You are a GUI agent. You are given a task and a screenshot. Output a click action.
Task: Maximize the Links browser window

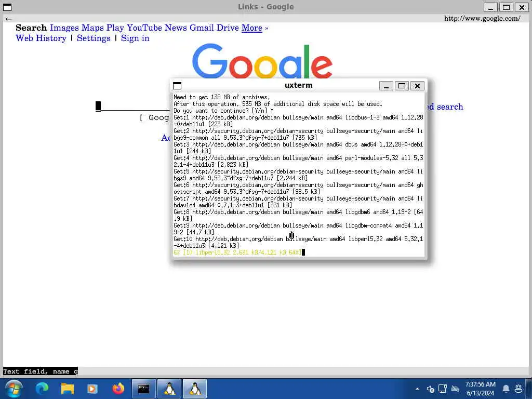(x=506, y=7)
